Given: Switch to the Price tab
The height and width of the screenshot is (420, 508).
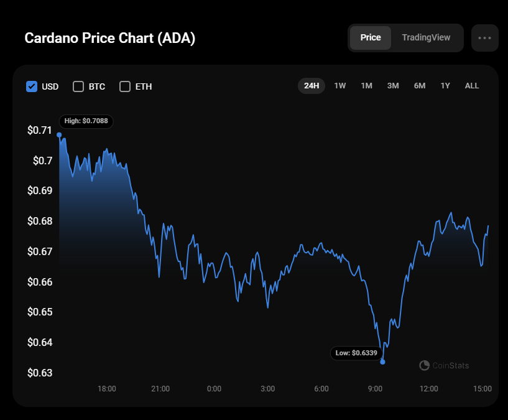Looking at the screenshot, I should point(371,38).
